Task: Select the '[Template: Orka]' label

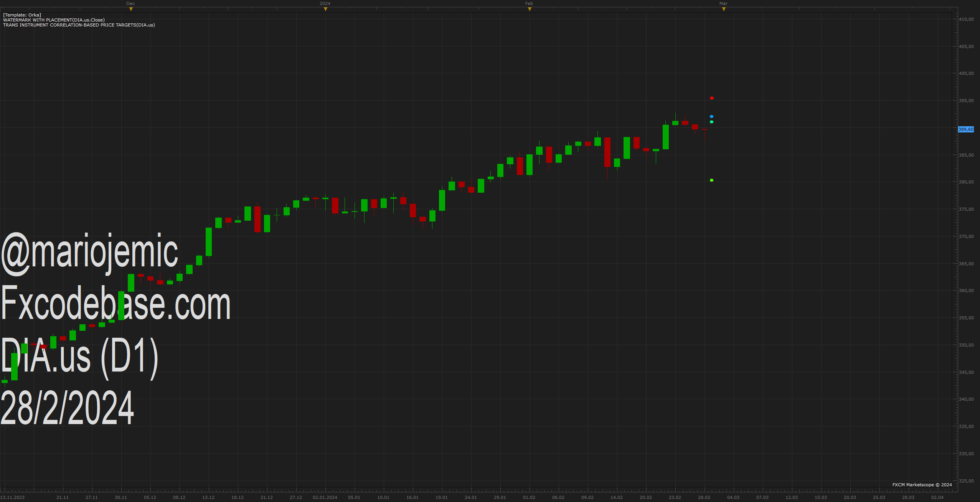Action: [22, 15]
